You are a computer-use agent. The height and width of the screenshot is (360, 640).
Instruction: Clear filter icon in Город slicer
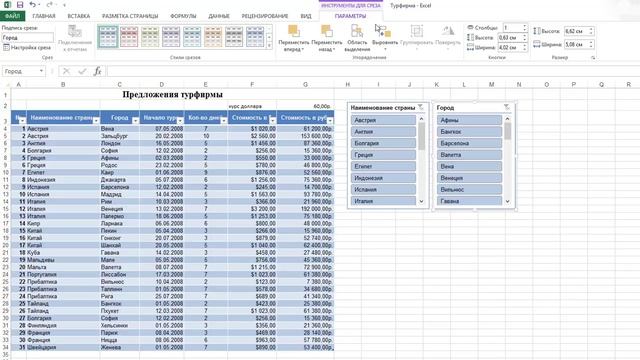(x=507, y=107)
